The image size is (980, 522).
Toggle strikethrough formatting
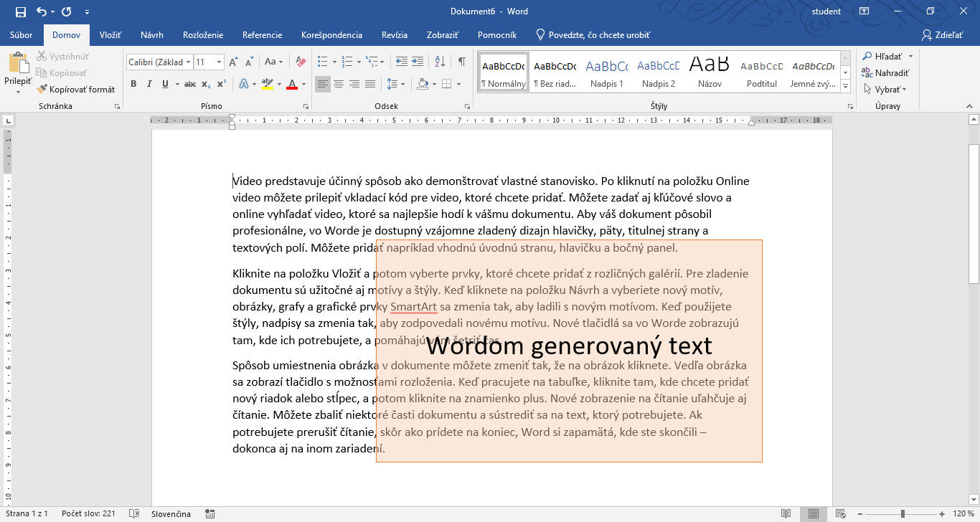[x=190, y=84]
